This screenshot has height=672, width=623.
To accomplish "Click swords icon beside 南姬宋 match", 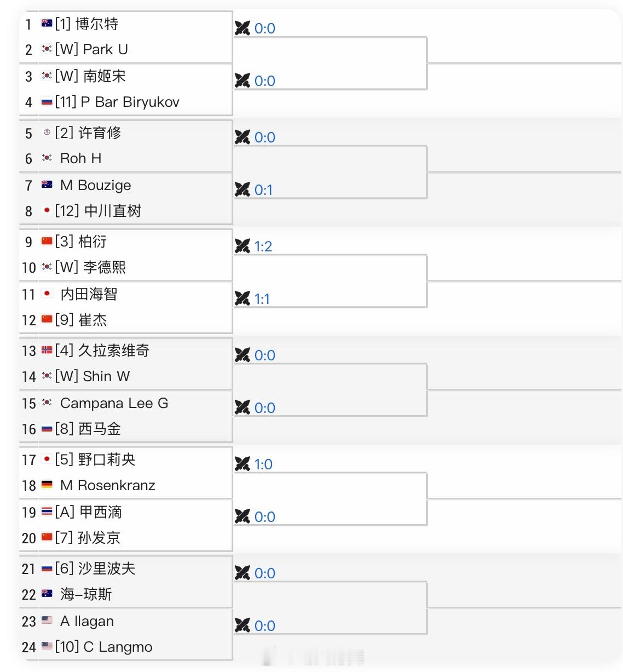I will point(242,81).
